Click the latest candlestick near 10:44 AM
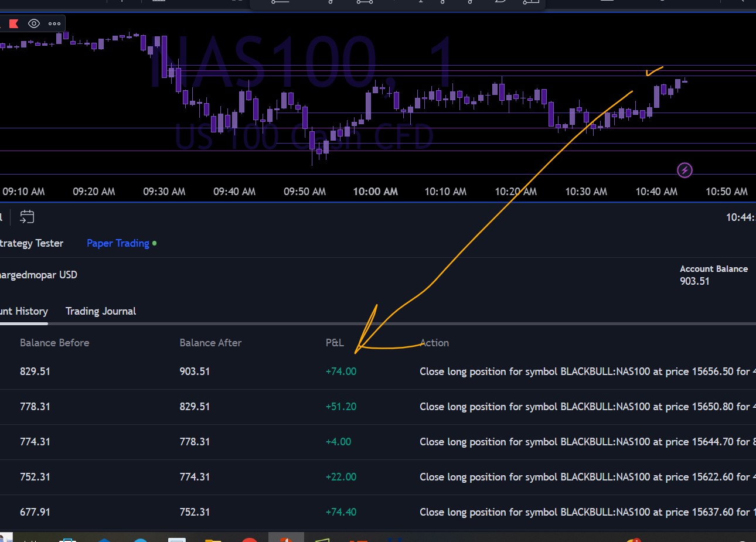The image size is (756, 542). [685, 81]
